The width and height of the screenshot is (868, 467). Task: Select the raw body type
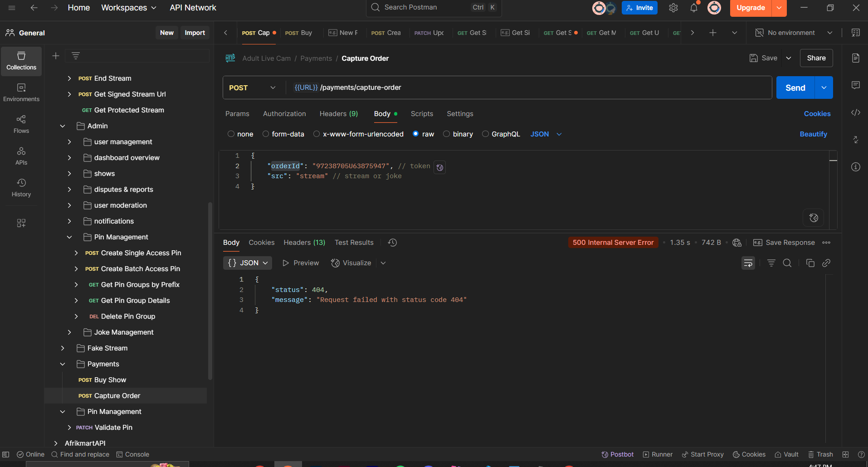(x=423, y=134)
